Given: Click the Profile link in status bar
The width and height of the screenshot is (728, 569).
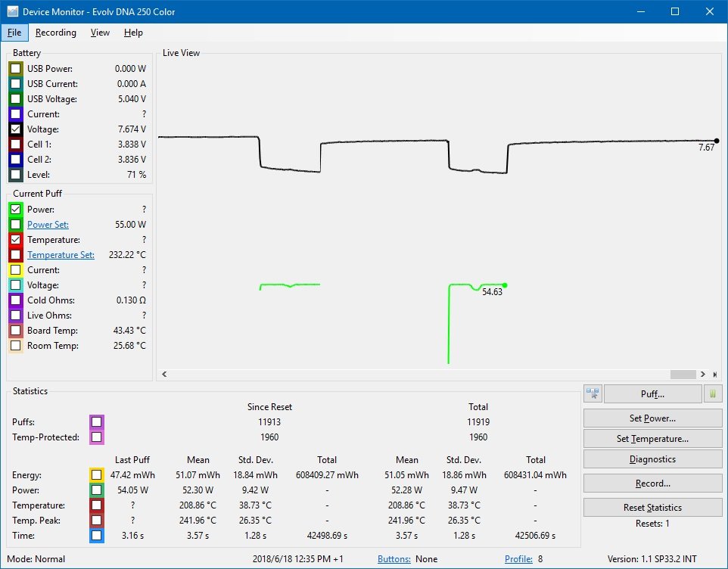Looking at the screenshot, I should pyautogui.click(x=518, y=559).
